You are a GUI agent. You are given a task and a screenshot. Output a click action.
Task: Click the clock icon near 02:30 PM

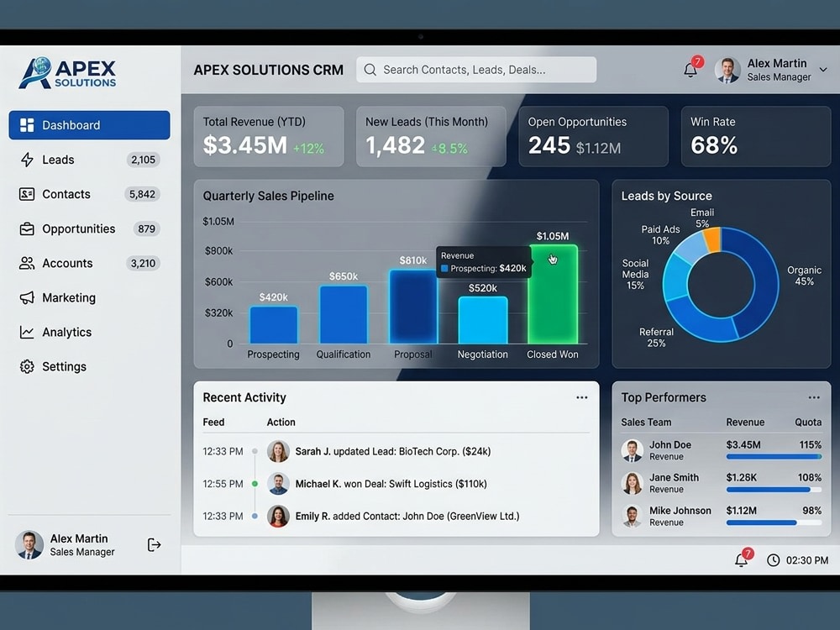pos(773,560)
